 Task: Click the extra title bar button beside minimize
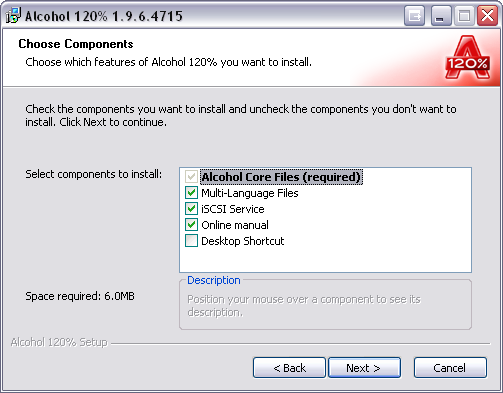coord(414,15)
